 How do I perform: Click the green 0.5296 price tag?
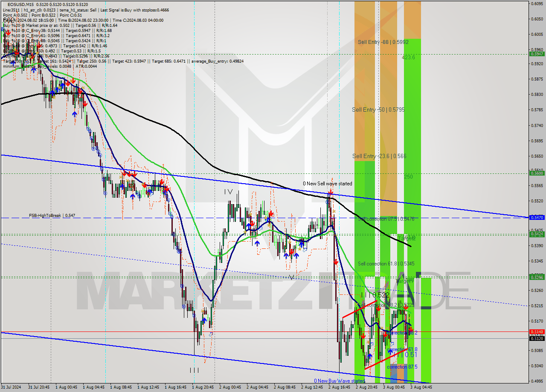[x=537, y=277]
